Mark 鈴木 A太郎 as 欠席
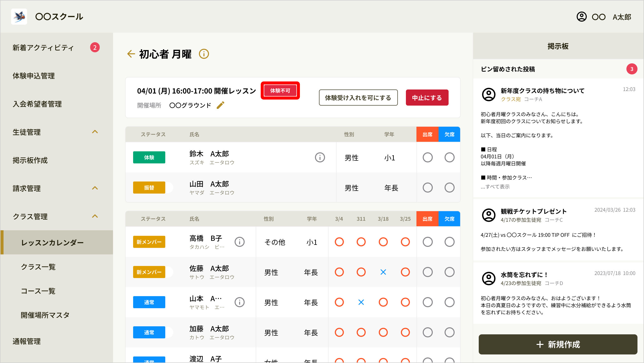644x363 pixels. coord(449,157)
